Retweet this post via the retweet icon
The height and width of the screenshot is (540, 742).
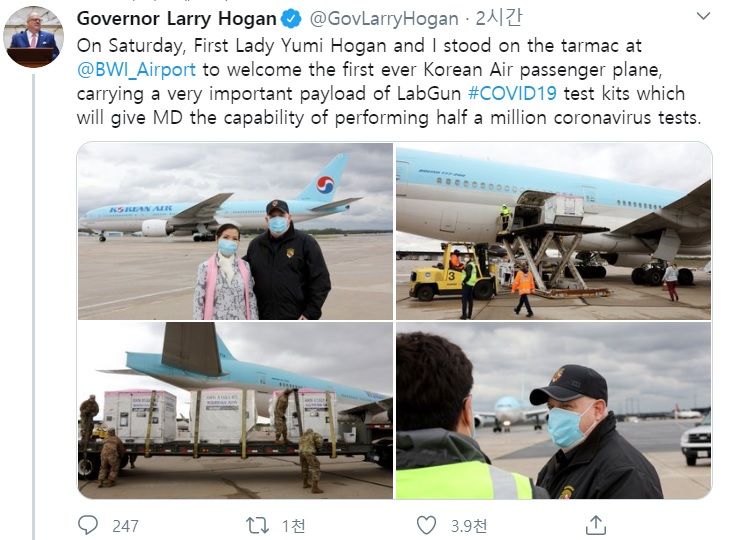tap(257, 525)
